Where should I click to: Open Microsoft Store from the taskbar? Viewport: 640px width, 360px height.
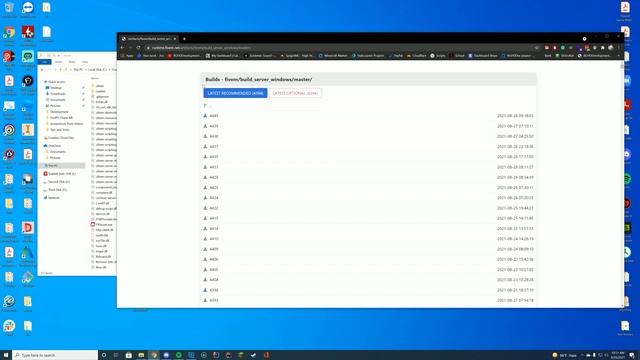(129, 355)
